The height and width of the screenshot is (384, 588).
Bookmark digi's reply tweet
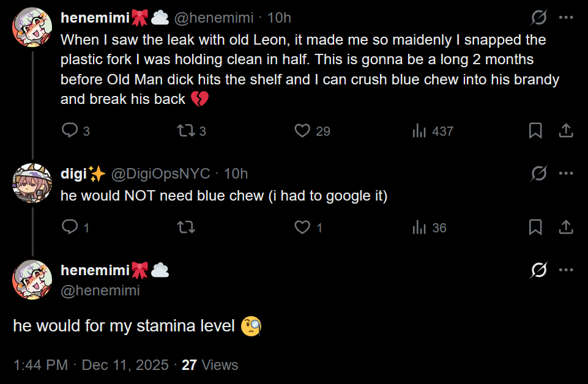[x=535, y=227]
